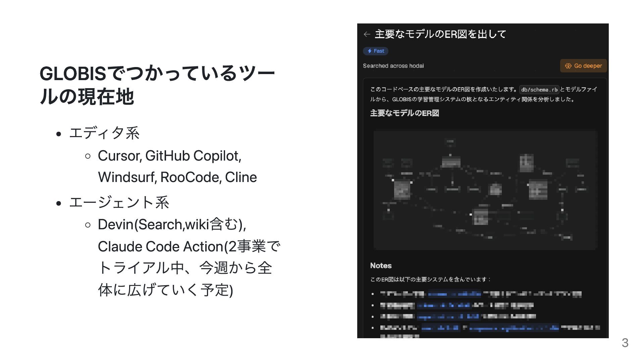
Task: Click the Go deeper button
Action: point(583,66)
